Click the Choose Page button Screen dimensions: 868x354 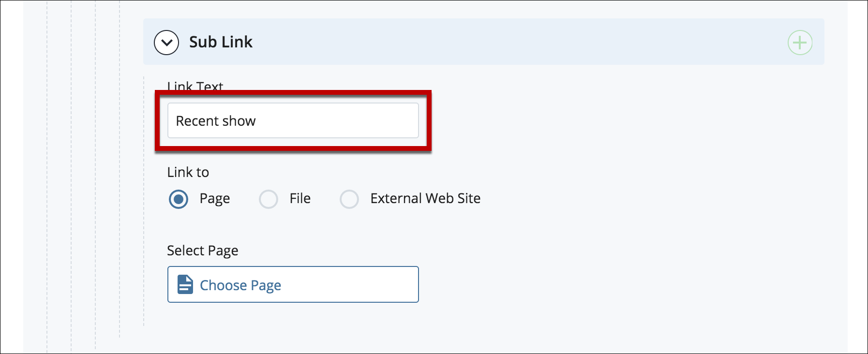[x=293, y=284]
